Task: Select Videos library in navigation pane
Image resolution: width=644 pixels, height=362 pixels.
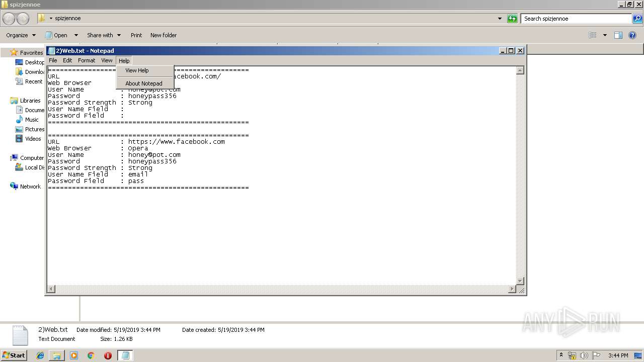Action: click(x=28, y=139)
